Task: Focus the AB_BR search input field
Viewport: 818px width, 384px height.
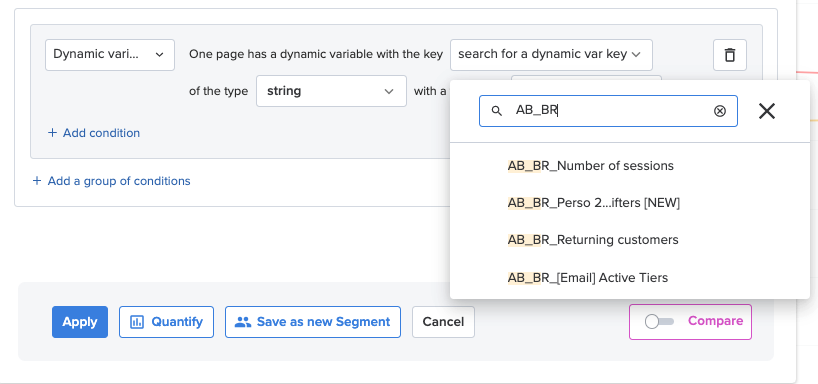Action: 608,111
